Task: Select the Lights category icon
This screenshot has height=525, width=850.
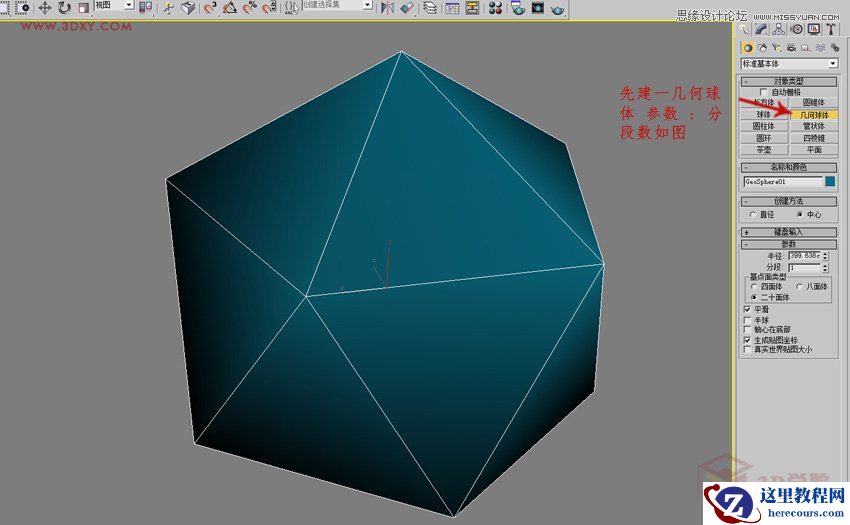Action: tap(777, 48)
